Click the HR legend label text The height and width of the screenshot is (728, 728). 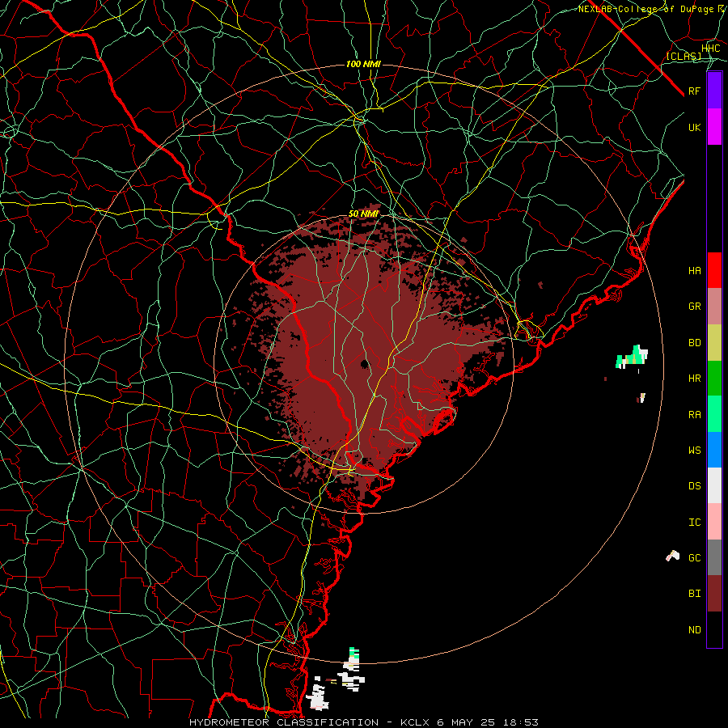pos(695,379)
